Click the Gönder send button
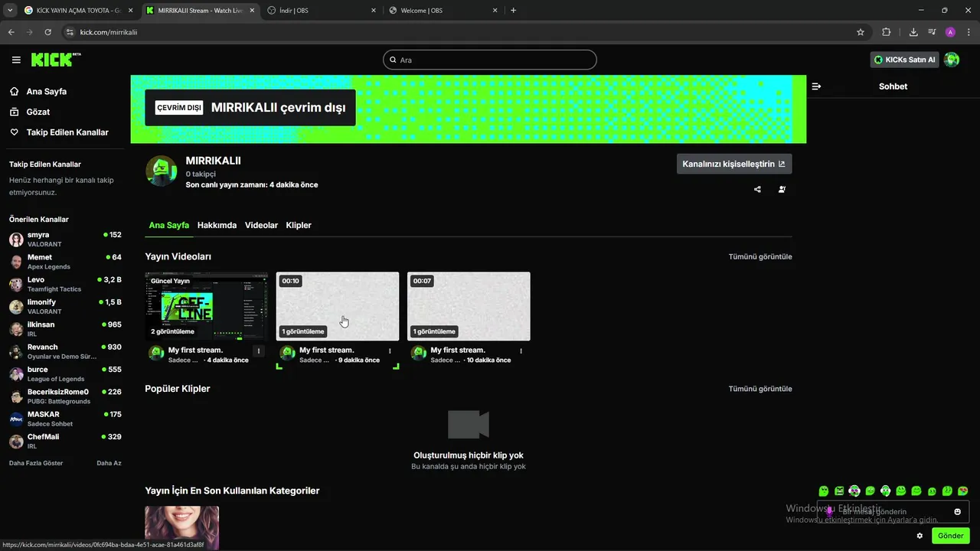This screenshot has height=551, width=980. [x=951, y=536]
